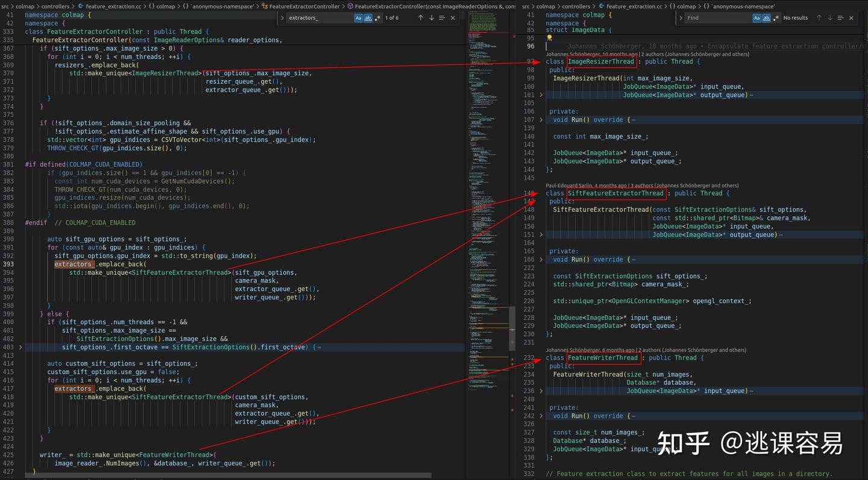Toggle Match Whole Word in the 'extractors_' find widget
The image size is (868, 480).
tap(368, 18)
